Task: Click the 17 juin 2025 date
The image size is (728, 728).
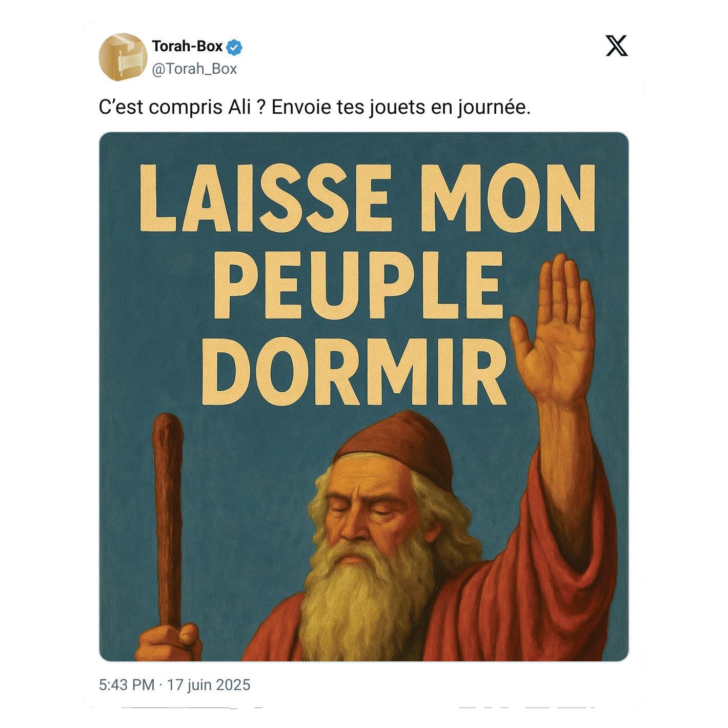Action: pos(209,685)
